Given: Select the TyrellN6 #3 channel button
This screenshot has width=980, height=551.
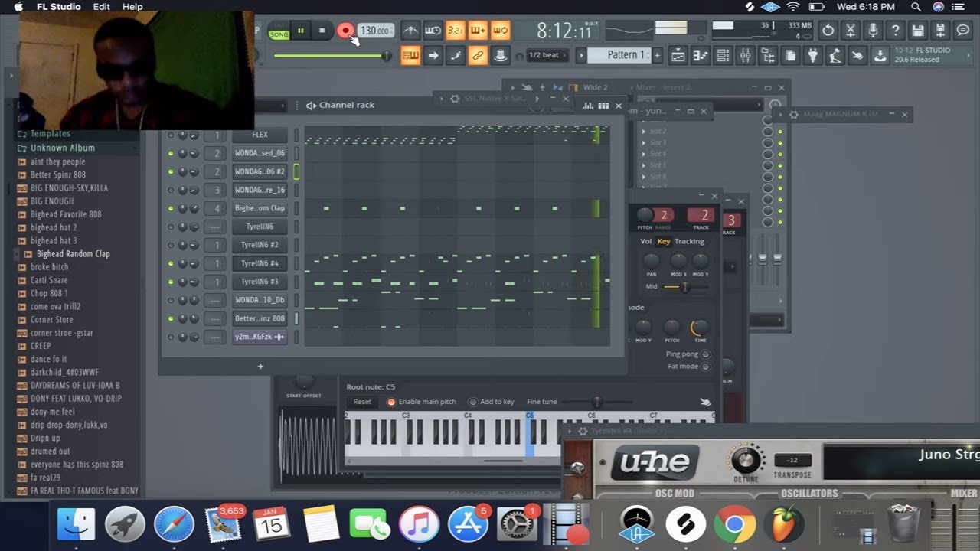Looking at the screenshot, I should 260,282.
